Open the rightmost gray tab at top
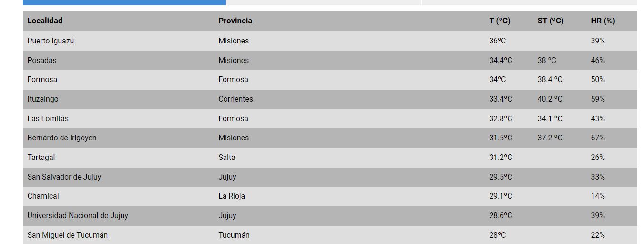This screenshot has width=644, height=244. coord(529,2)
